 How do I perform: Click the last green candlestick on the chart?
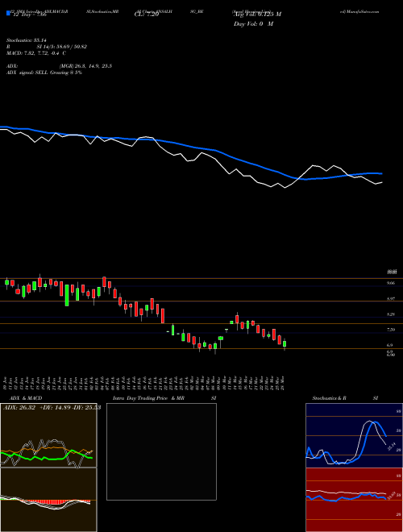click(x=285, y=343)
